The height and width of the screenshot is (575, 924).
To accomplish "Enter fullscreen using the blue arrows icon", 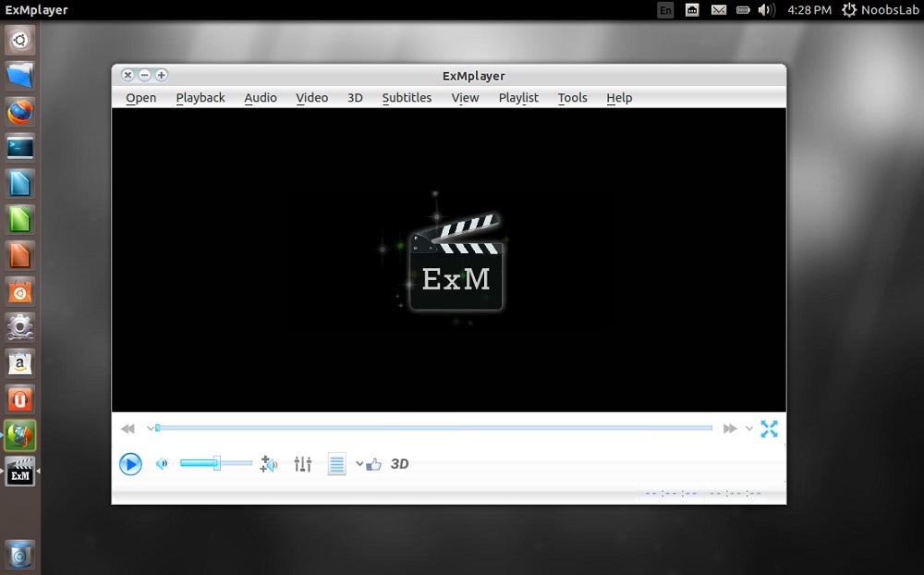I will [769, 429].
